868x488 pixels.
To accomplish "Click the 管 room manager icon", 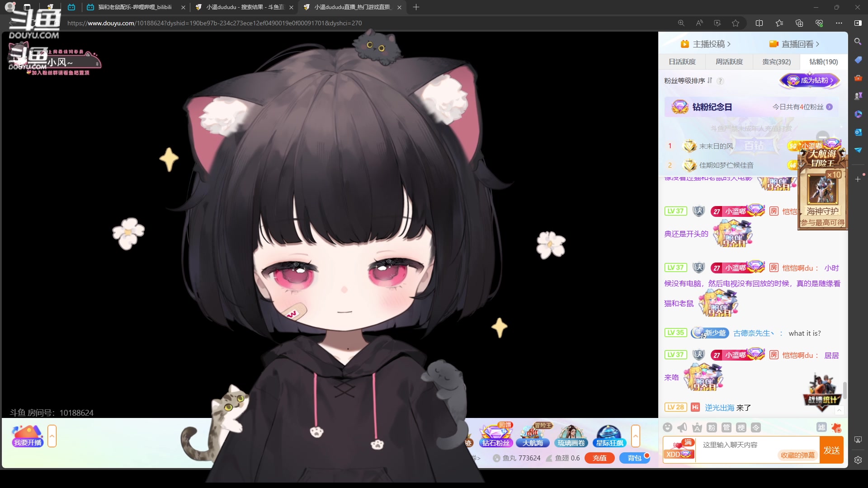I will click(x=726, y=427).
